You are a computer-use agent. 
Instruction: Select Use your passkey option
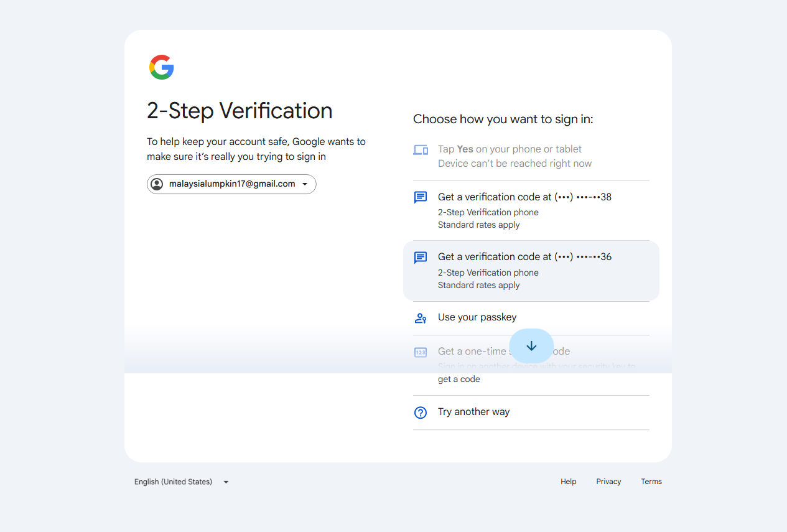point(531,318)
